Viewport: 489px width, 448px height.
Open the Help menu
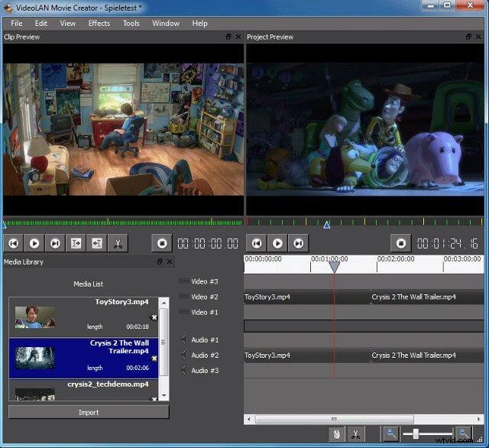point(199,24)
